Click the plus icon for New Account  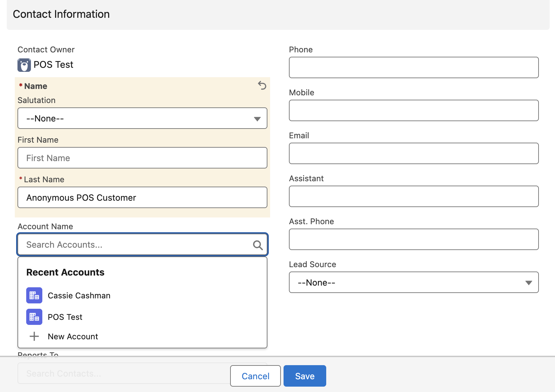(34, 336)
